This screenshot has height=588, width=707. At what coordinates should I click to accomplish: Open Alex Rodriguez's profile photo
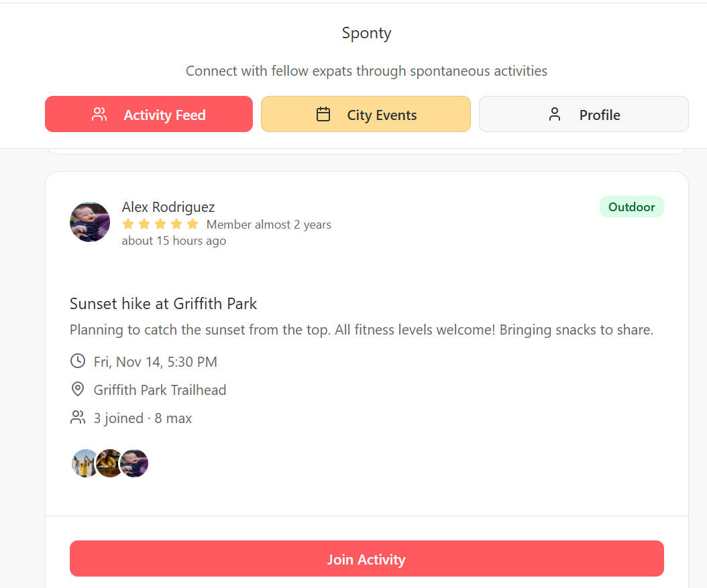(90, 222)
